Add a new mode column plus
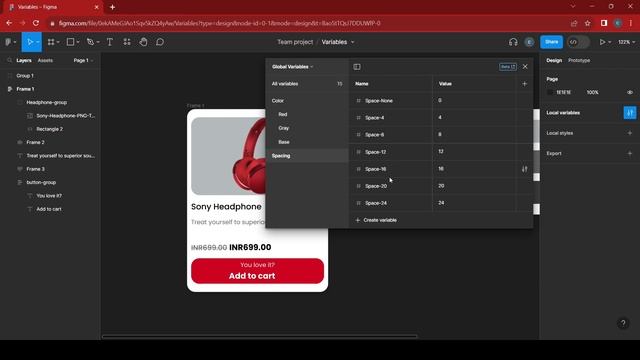Viewport: 640px width, 360px height. (x=524, y=84)
